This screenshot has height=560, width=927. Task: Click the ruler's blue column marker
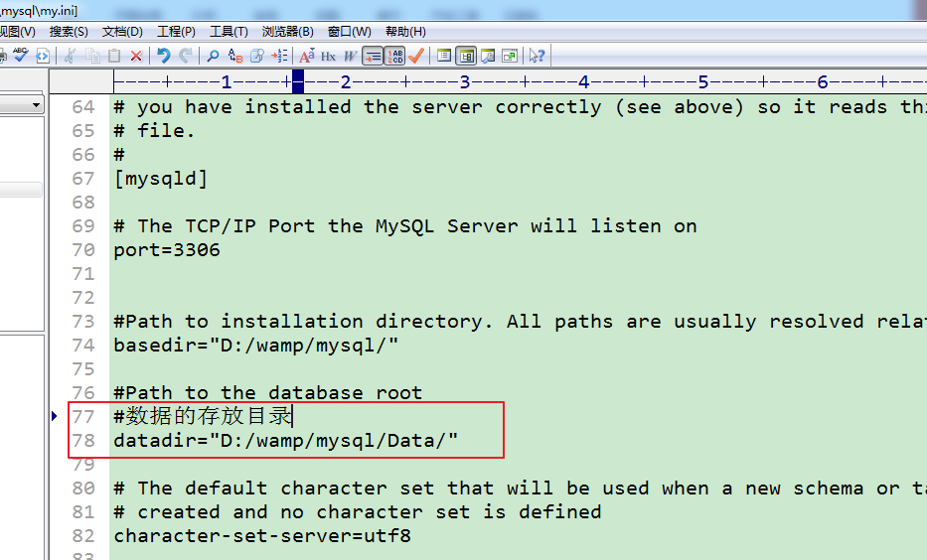pos(298,81)
